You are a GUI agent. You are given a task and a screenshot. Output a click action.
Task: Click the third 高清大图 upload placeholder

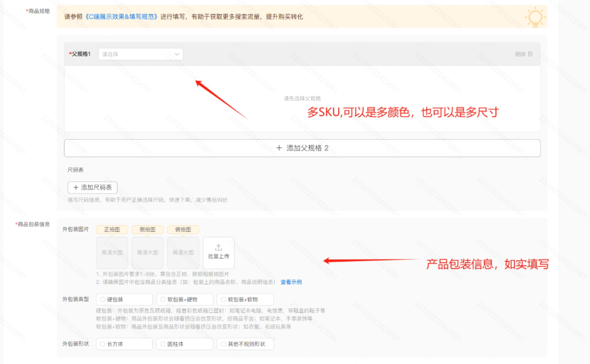(x=182, y=252)
